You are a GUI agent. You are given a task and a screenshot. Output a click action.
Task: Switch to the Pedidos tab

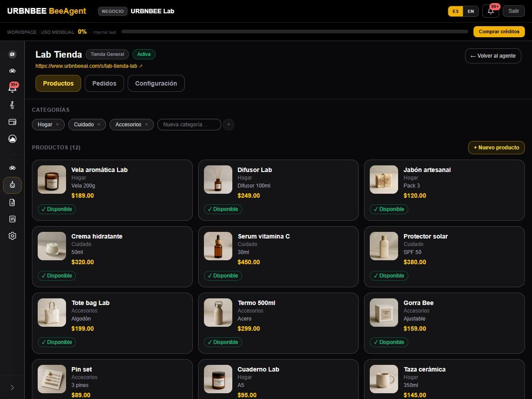pos(104,83)
